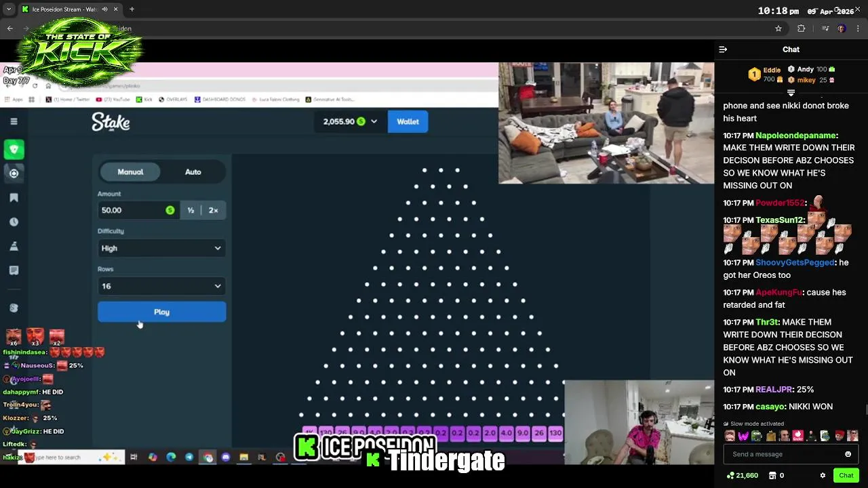Screen dimensions: 868x488
Task: Open Kick chat settings gear
Action: click(x=823, y=476)
